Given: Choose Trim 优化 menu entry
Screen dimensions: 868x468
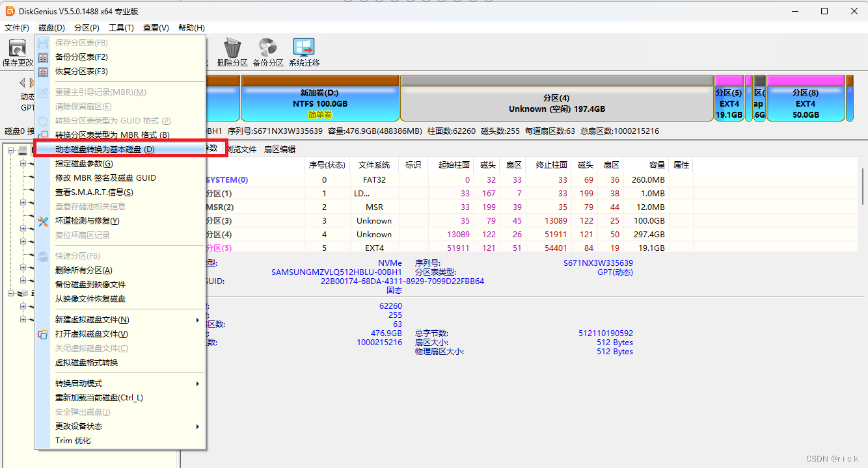Looking at the screenshot, I should [x=120, y=441].
